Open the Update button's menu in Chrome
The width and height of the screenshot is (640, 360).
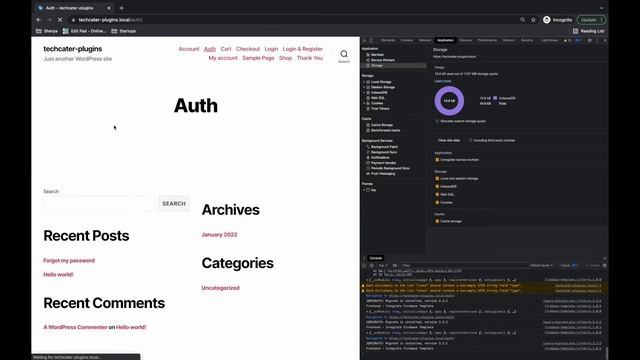click(x=591, y=20)
